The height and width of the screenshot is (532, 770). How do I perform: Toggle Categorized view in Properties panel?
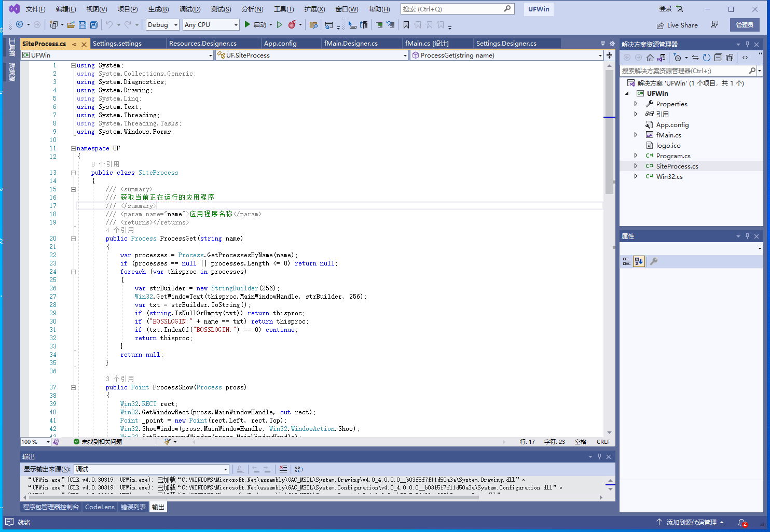tap(627, 261)
